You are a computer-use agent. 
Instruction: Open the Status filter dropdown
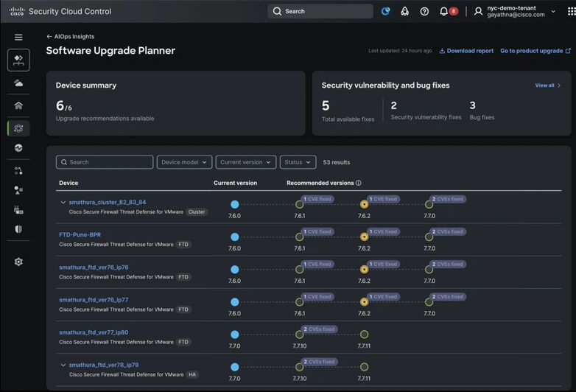[298, 162]
